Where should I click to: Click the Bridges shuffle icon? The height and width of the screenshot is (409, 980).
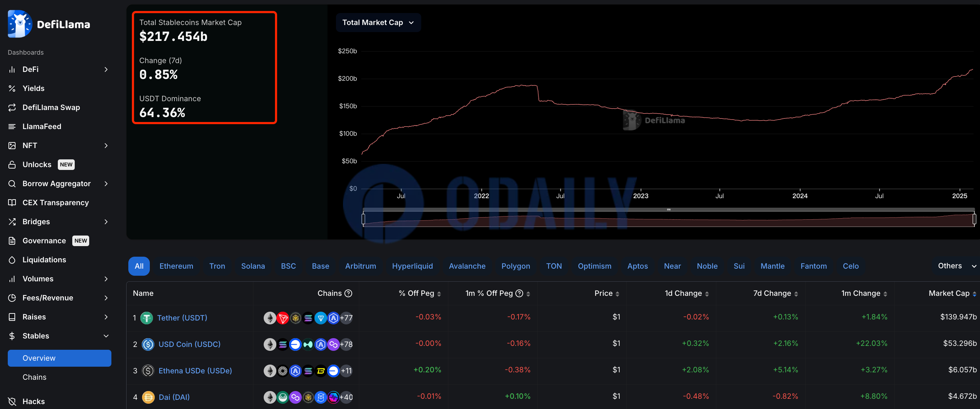[x=12, y=221]
